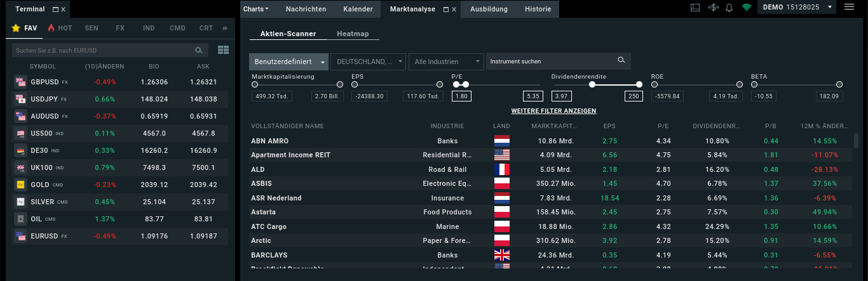Click the USDJPY flag icon
Viewport: 868px width, 281px height.
[x=20, y=99]
